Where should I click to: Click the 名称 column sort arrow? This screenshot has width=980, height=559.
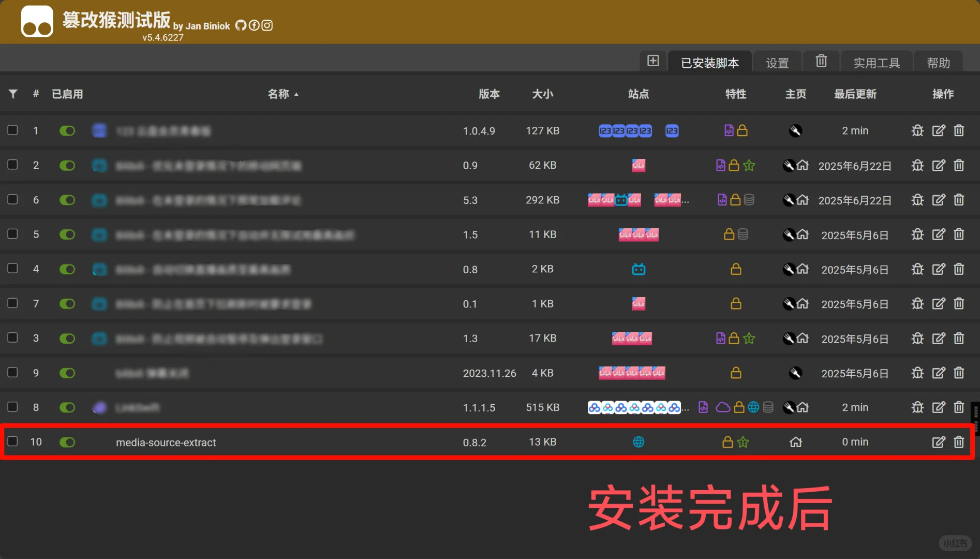[x=296, y=94]
